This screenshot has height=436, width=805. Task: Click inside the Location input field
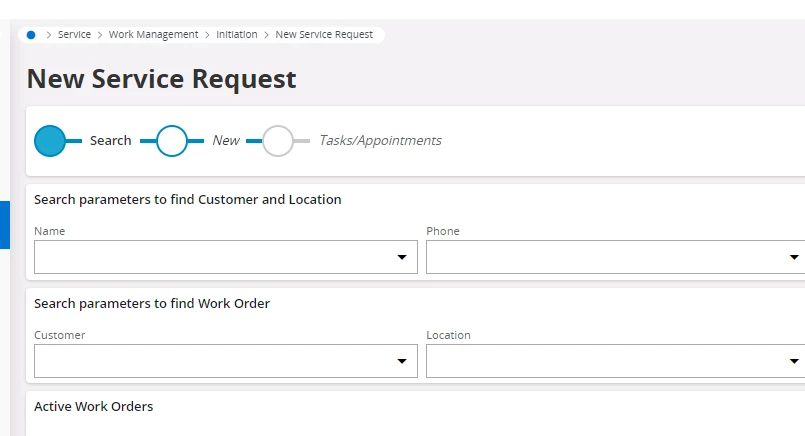coord(616,361)
